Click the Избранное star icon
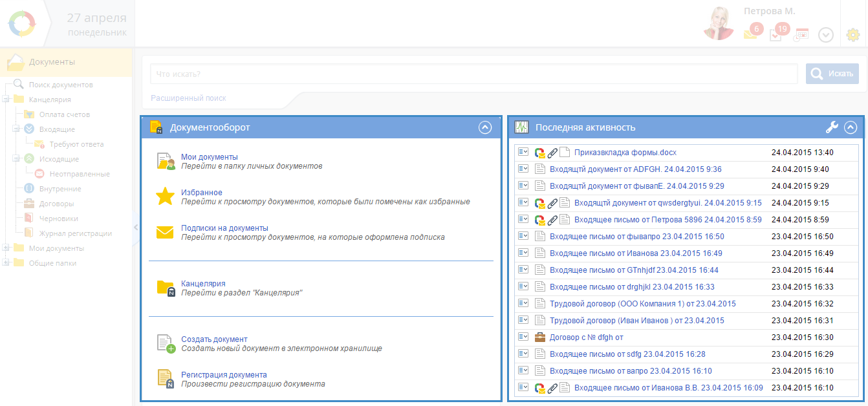The width and height of the screenshot is (868, 406). (166, 197)
